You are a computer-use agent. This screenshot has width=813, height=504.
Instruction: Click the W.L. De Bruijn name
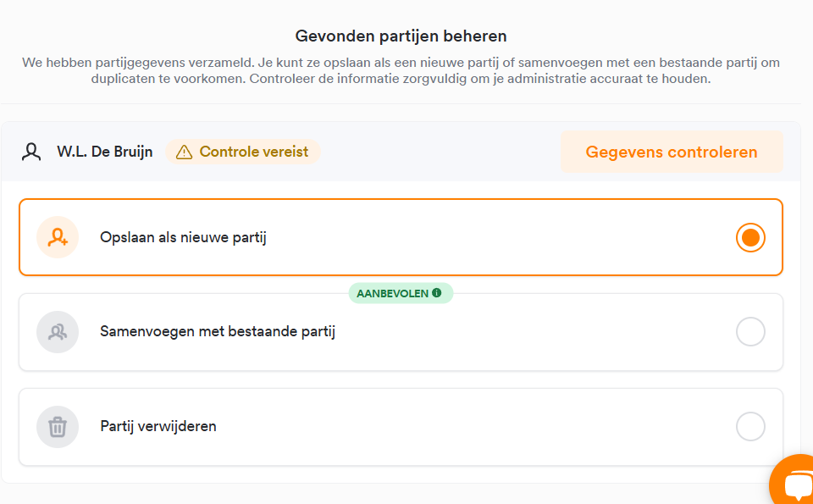(x=105, y=152)
